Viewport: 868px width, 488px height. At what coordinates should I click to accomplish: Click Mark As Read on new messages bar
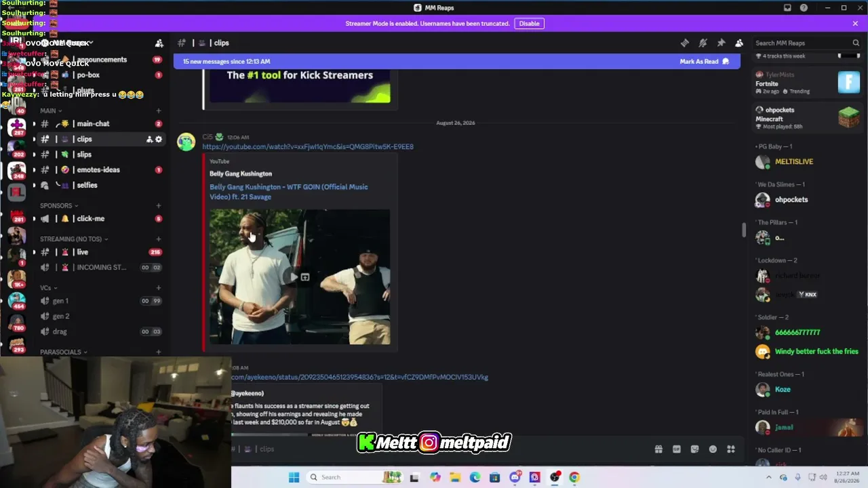tap(705, 62)
